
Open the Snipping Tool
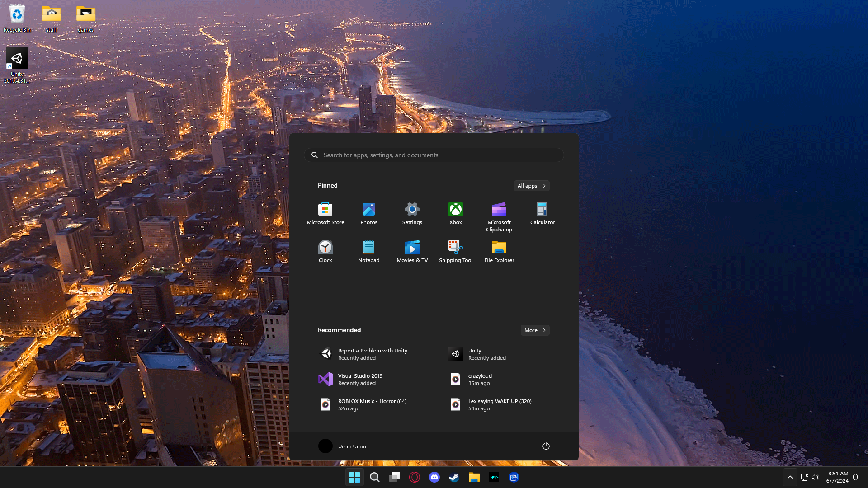(455, 251)
